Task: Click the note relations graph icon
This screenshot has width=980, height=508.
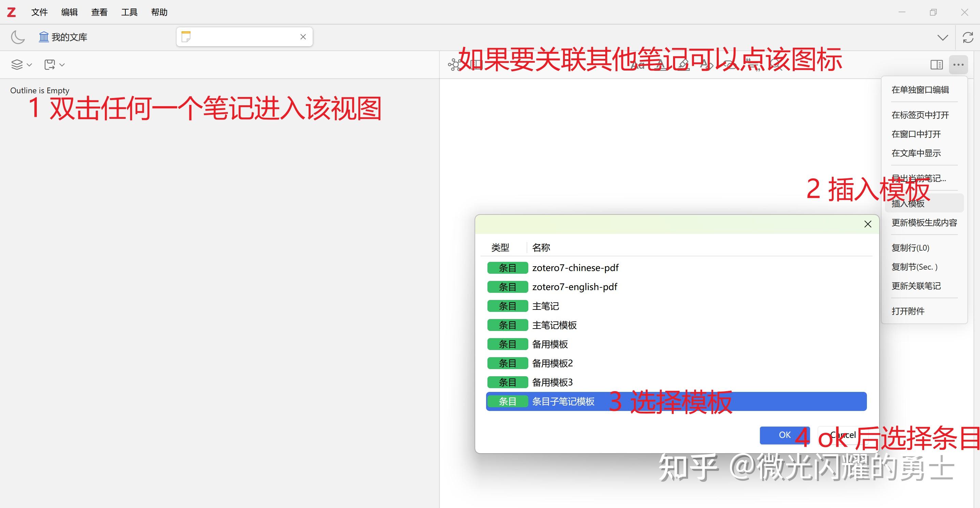Action: click(x=455, y=65)
